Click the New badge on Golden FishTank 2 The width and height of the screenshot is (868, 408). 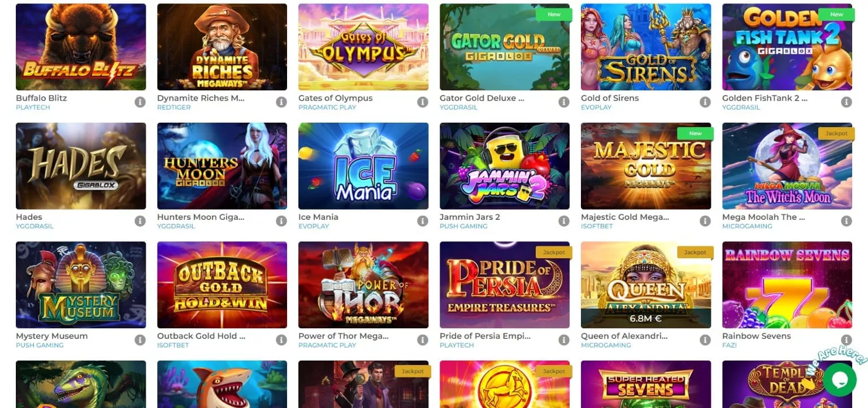[836, 14]
